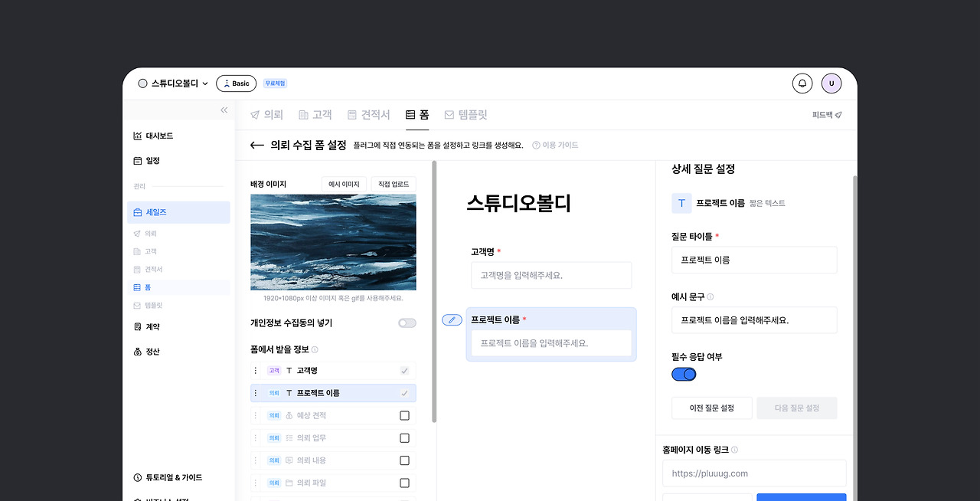Click the background image ocean thumbnail

point(333,242)
